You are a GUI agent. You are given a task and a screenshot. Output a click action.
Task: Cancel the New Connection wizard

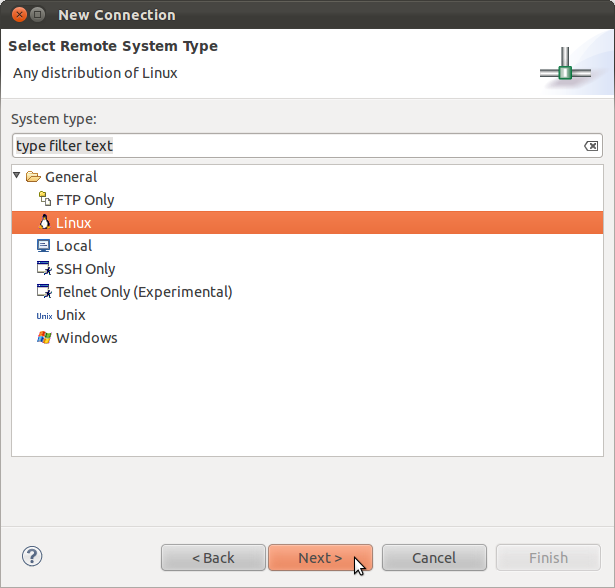pos(434,557)
